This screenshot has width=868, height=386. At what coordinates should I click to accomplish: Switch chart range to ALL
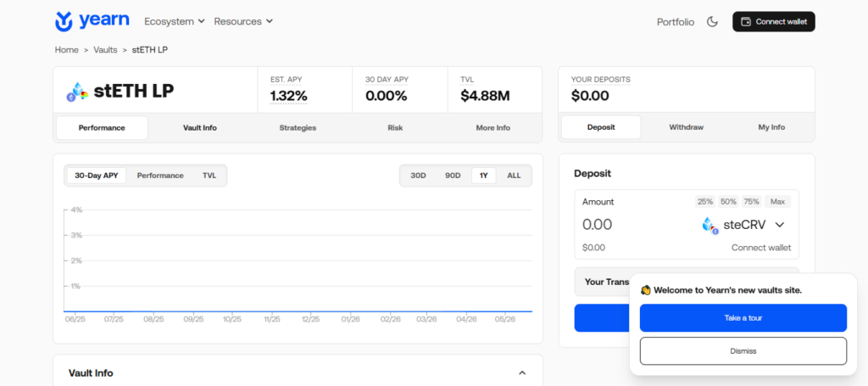pos(514,176)
